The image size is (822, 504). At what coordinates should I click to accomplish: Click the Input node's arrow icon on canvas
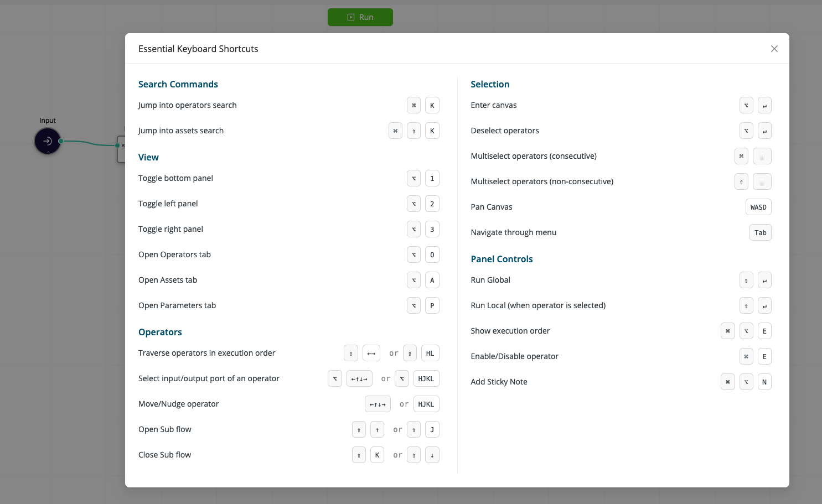click(x=47, y=141)
